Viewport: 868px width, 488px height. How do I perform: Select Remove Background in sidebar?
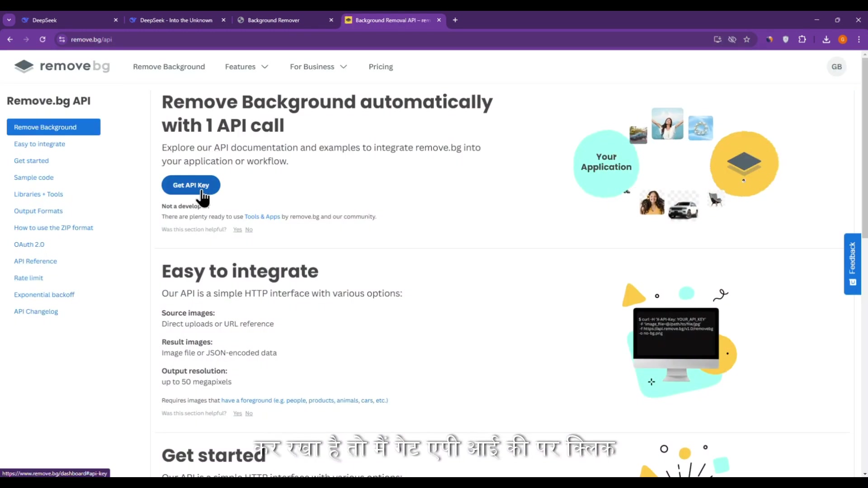click(x=53, y=127)
